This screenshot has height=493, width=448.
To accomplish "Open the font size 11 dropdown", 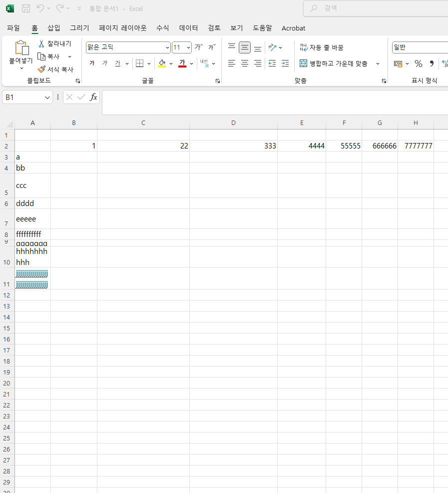I will click(x=188, y=47).
